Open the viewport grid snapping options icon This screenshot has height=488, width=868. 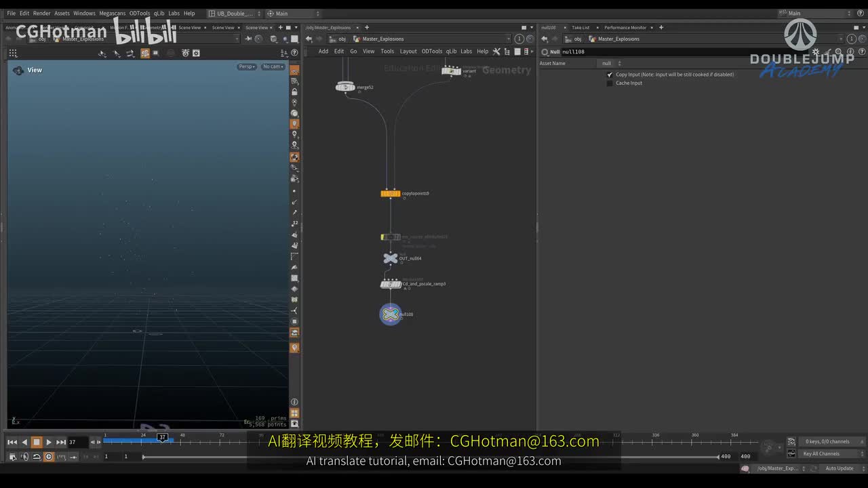13,53
